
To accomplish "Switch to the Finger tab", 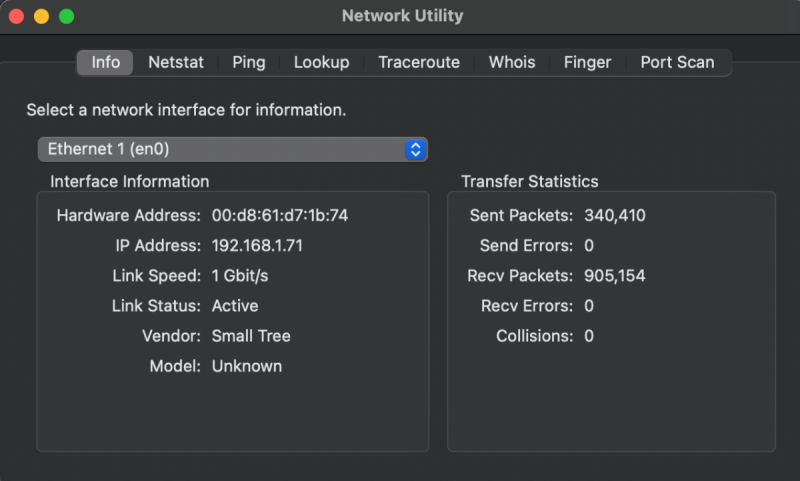I will (587, 62).
